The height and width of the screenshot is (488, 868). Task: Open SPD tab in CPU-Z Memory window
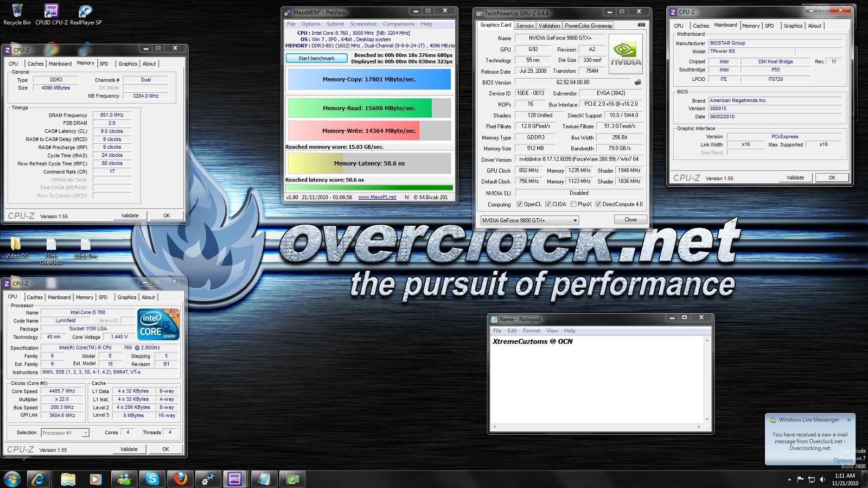(x=104, y=64)
